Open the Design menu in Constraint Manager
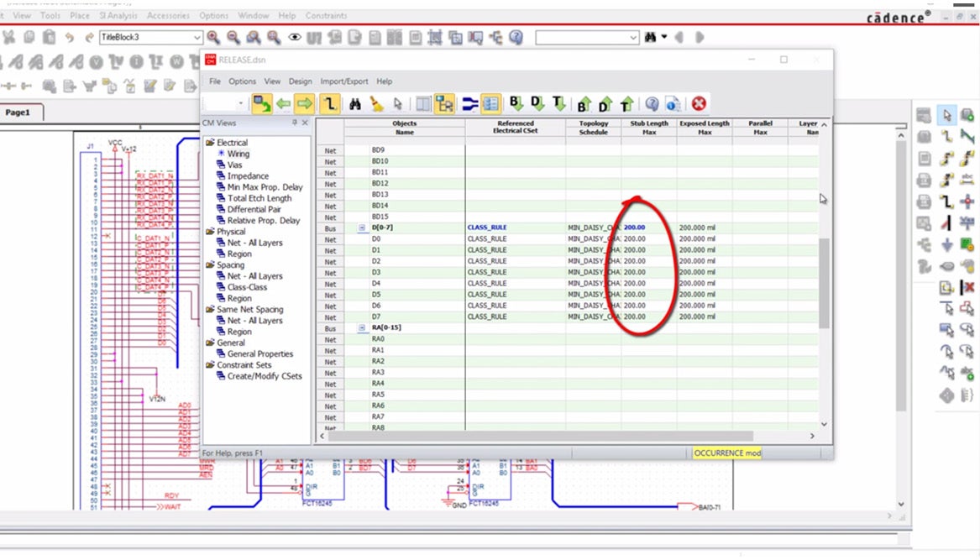This screenshot has height=560, width=980. click(x=300, y=81)
